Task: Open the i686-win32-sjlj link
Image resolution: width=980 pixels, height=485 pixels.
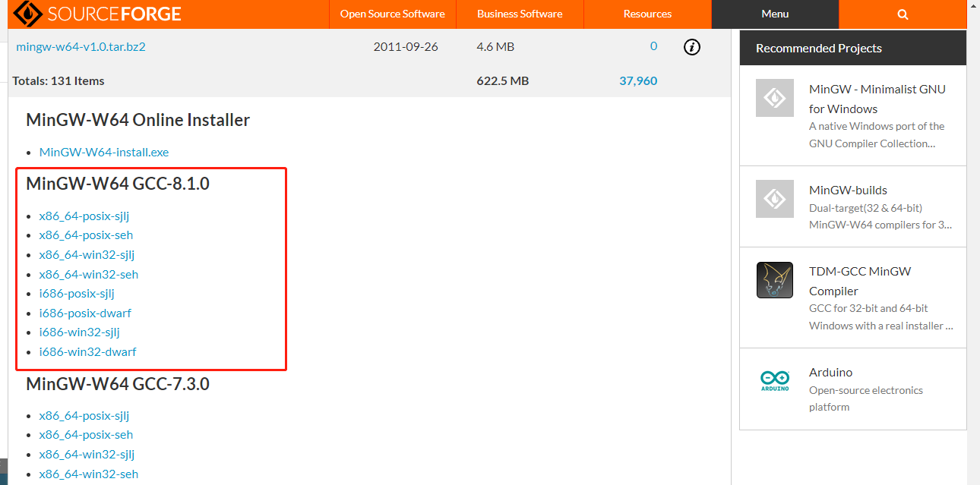Action: point(80,332)
